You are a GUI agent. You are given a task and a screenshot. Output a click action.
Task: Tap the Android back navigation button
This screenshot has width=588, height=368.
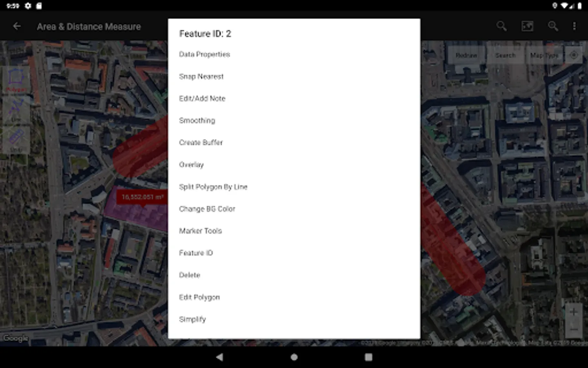[x=220, y=357]
